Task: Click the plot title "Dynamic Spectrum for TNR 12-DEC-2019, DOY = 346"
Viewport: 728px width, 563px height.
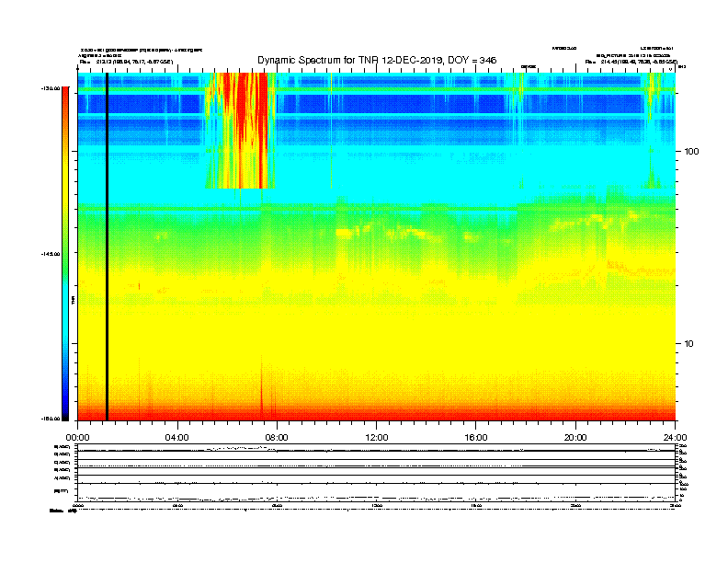Action: click(x=377, y=61)
